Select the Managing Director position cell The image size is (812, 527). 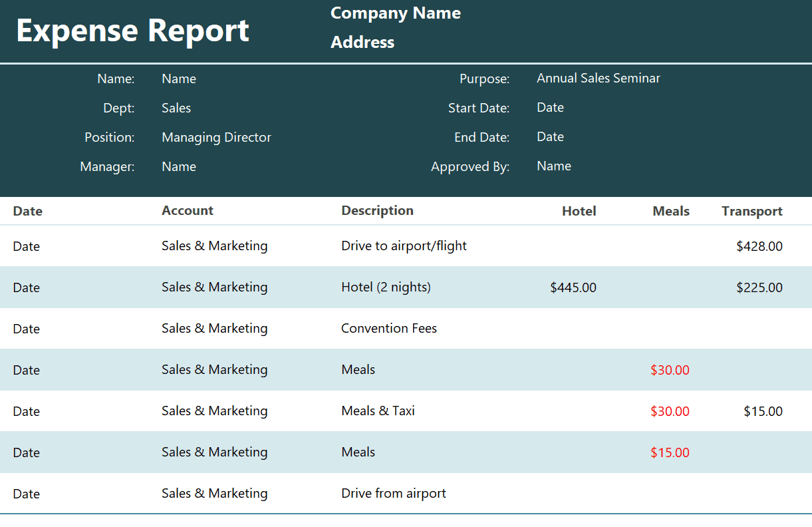[x=217, y=138]
